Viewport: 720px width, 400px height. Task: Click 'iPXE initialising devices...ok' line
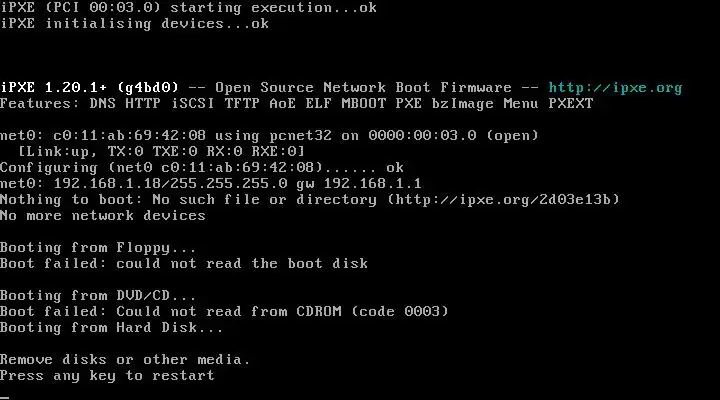click(134, 24)
